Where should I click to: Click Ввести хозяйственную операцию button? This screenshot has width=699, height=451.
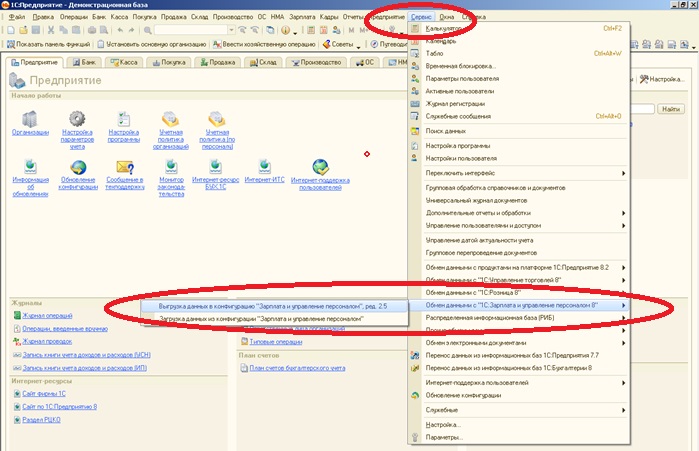(264, 45)
